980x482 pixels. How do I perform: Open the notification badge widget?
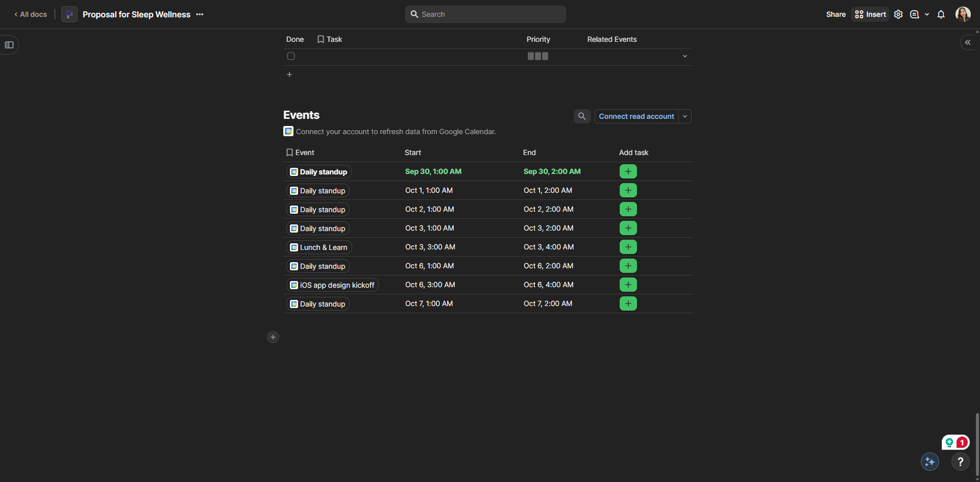pyautogui.click(x=955, y=442)
